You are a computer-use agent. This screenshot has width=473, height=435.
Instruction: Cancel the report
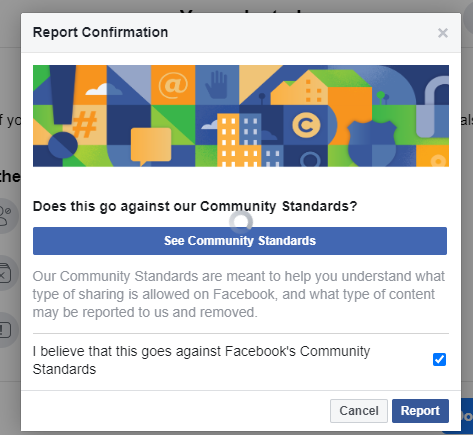click(x=359, y=411)
